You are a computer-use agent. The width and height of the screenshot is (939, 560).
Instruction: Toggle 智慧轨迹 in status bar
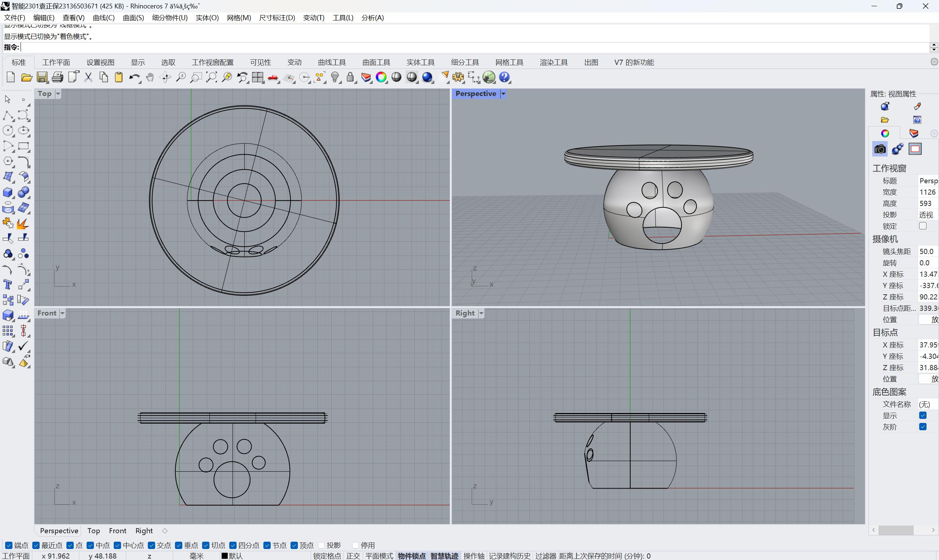coord(444,556)
